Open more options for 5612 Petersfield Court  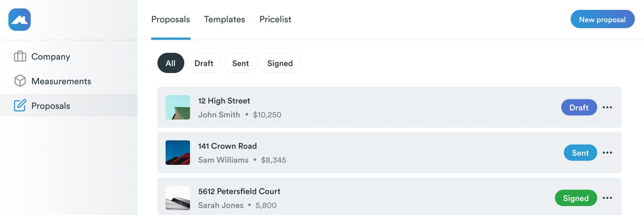607,198
